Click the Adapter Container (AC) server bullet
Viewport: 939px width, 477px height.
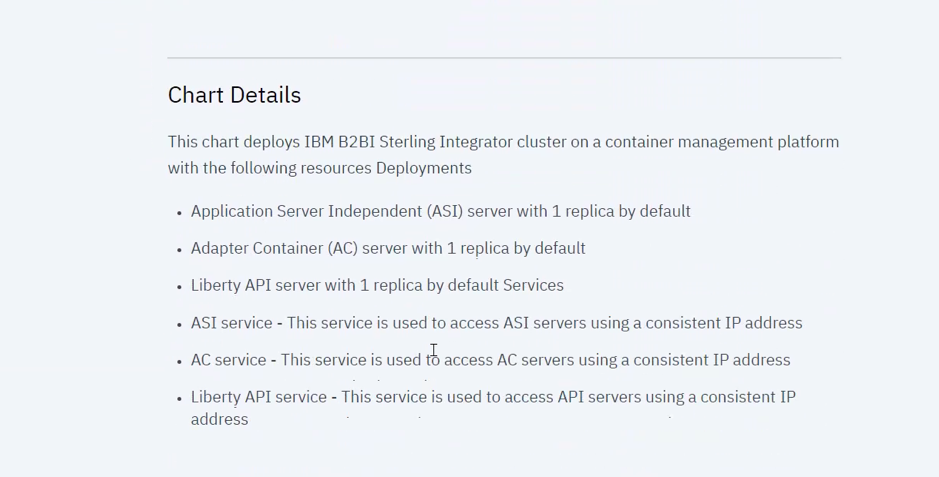tap(388, 248)
